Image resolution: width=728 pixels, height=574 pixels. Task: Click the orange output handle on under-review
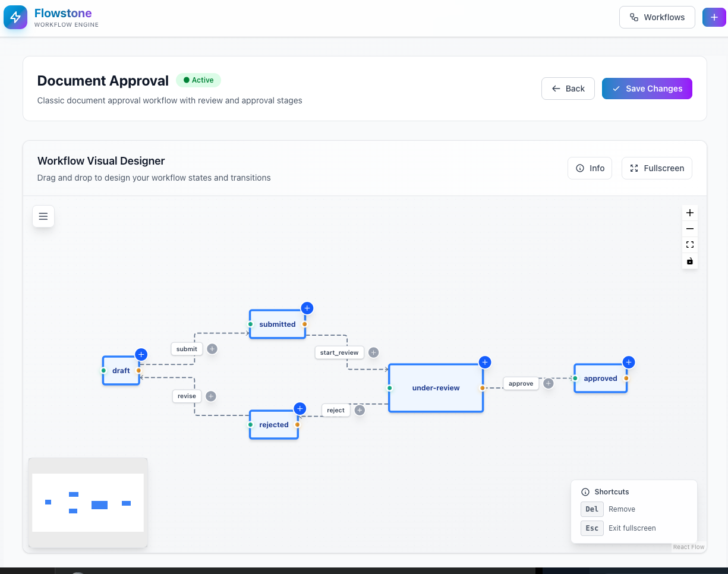pyautogui.click(x=483, y=388)
